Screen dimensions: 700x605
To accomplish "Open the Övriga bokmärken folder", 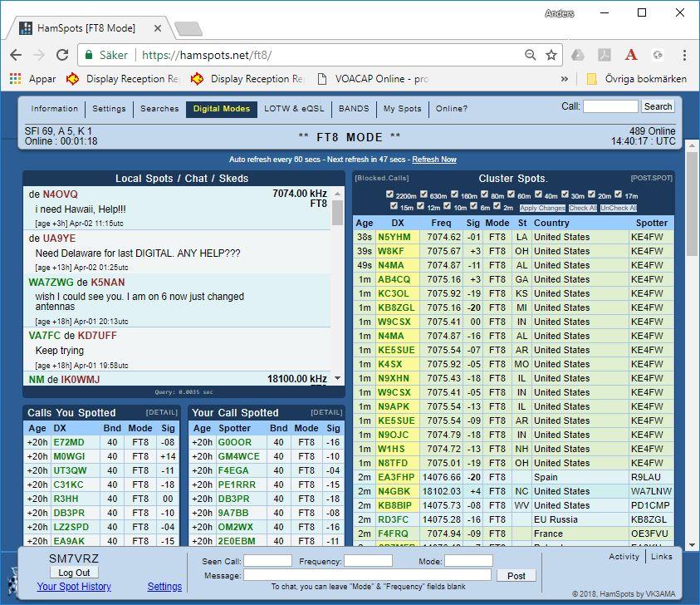I will coord(636,79).
